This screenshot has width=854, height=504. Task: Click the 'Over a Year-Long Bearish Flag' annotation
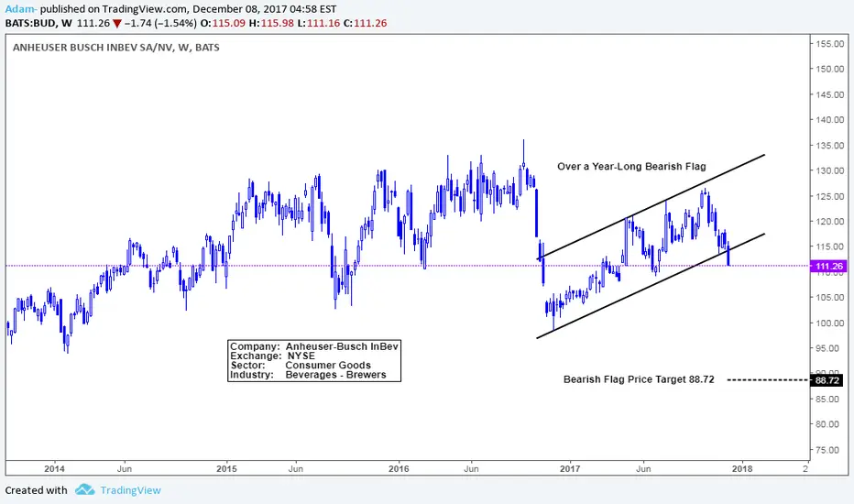coord(631,166)
